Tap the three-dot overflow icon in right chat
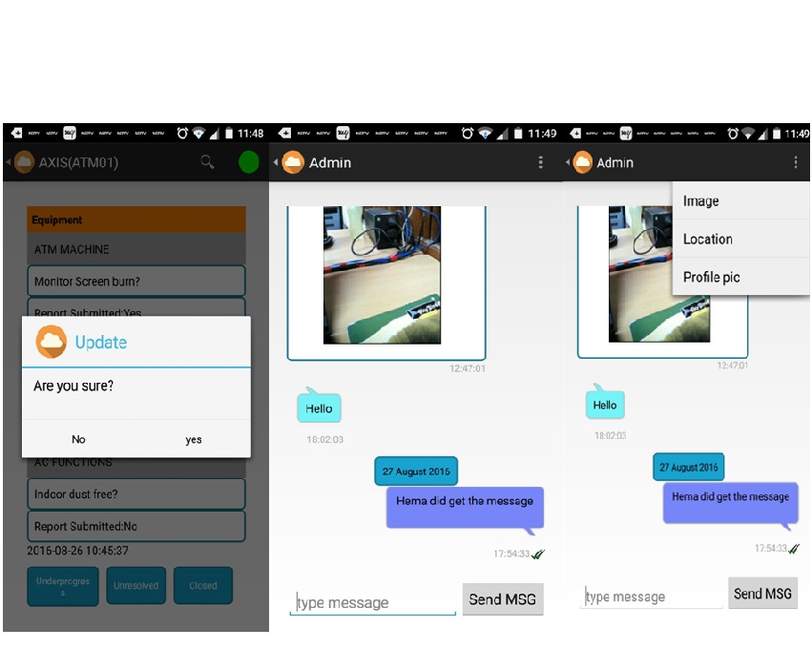 (796, 163)
